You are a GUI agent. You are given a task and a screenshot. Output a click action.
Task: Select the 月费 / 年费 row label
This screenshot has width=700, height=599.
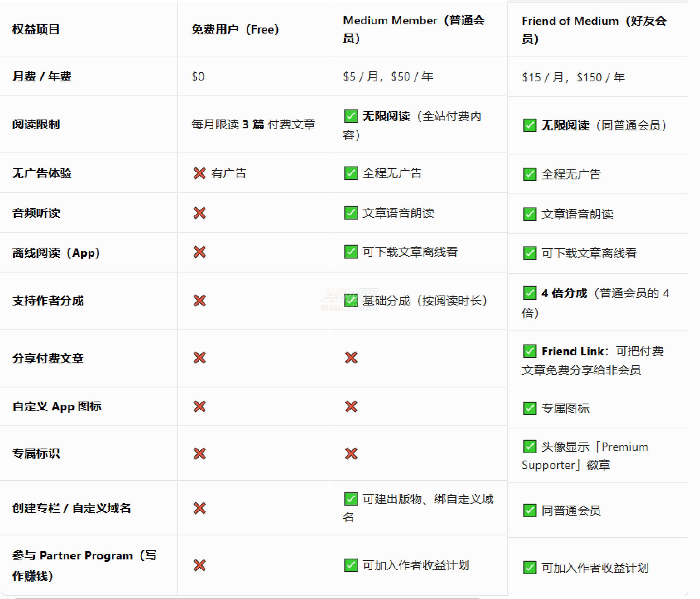coord(42,76)
